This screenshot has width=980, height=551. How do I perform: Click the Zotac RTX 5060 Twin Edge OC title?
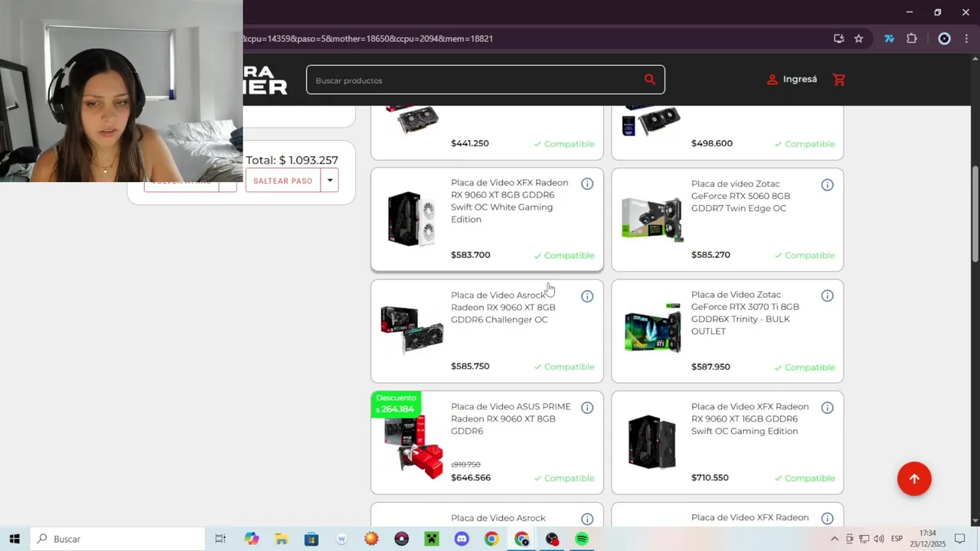coord(740,196)
